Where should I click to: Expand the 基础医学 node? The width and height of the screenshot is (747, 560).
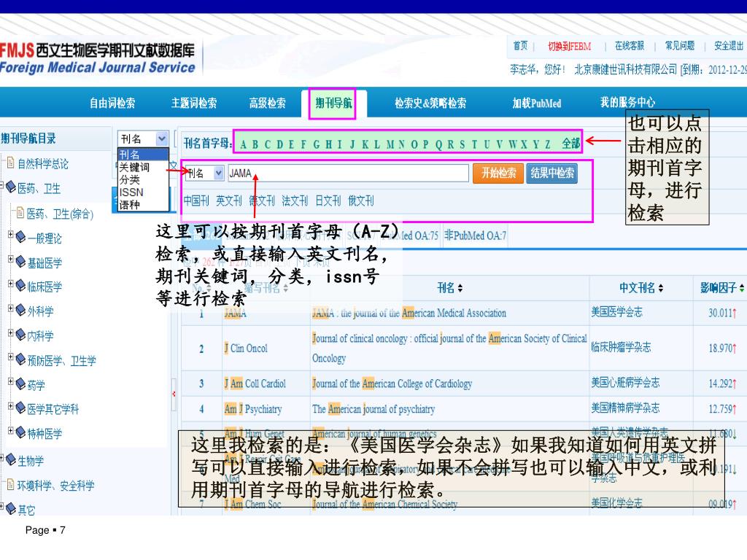(x=10, y=259)
